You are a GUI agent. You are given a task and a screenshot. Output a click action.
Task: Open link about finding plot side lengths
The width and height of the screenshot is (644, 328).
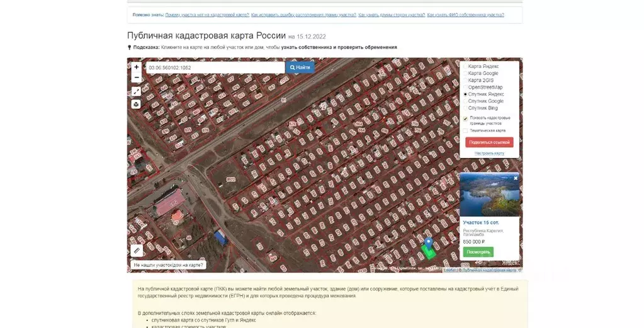click(x=392, y=14)
